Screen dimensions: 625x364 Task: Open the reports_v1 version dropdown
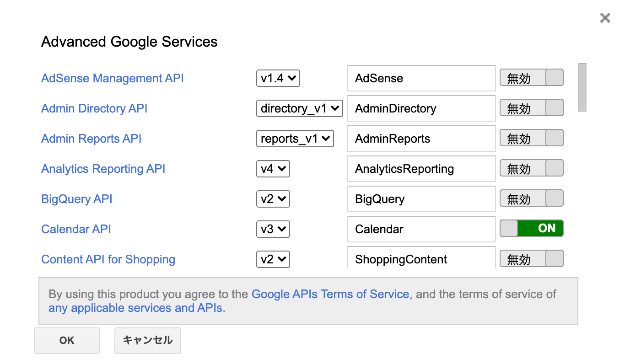(x=295, y=139)
